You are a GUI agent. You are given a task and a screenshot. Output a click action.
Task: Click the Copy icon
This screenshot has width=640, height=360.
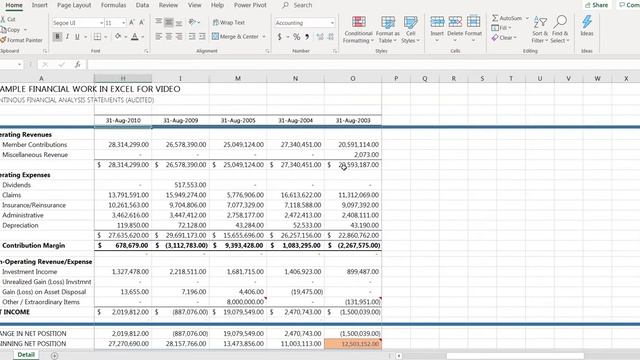click(4, 30)
